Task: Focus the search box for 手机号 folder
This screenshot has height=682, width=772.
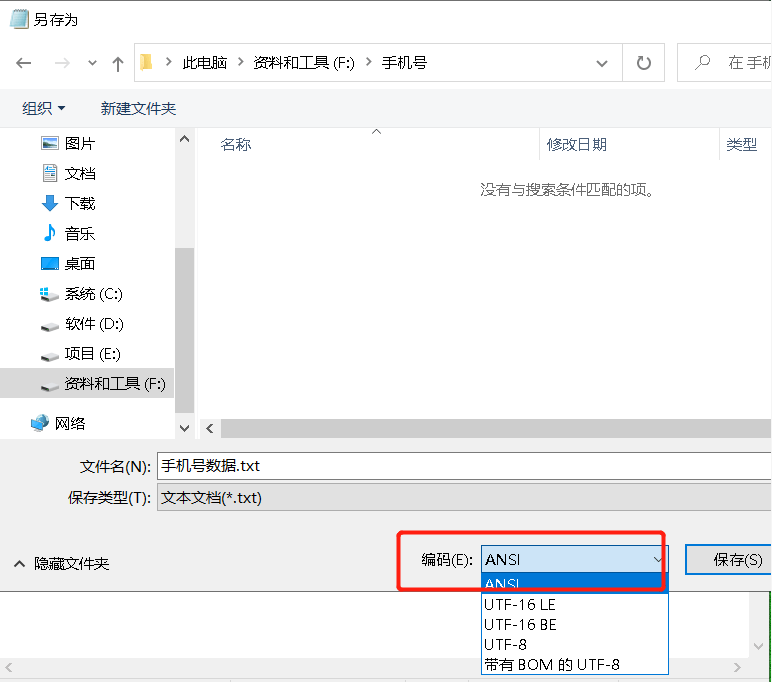Action: 725,63
